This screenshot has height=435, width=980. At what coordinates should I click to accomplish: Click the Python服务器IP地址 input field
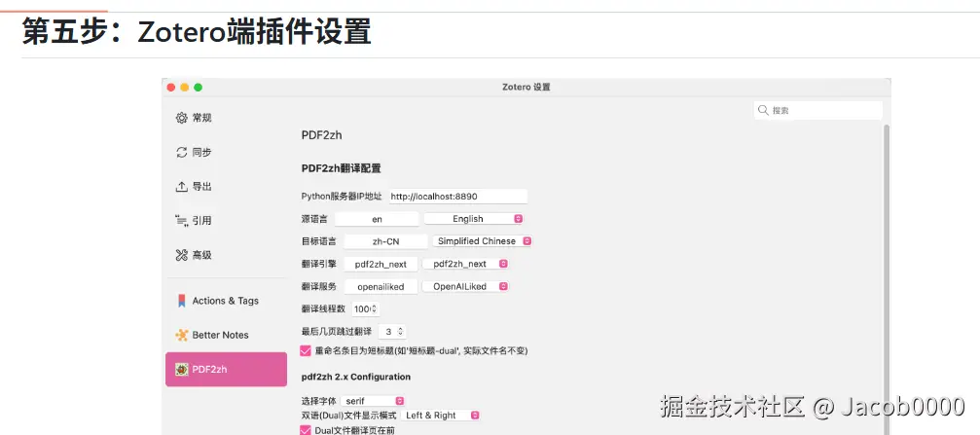(458, 197)
